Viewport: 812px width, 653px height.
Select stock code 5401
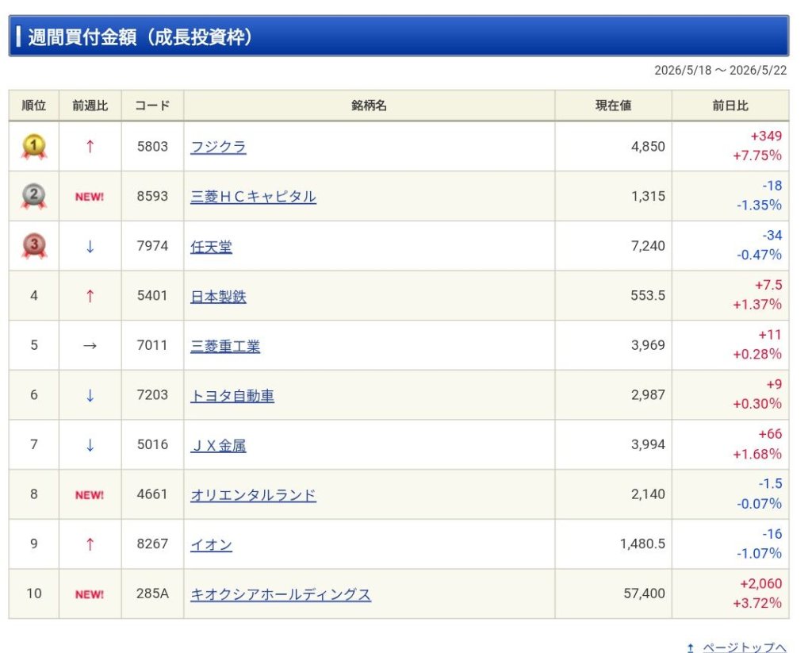[x=152, y=296]
